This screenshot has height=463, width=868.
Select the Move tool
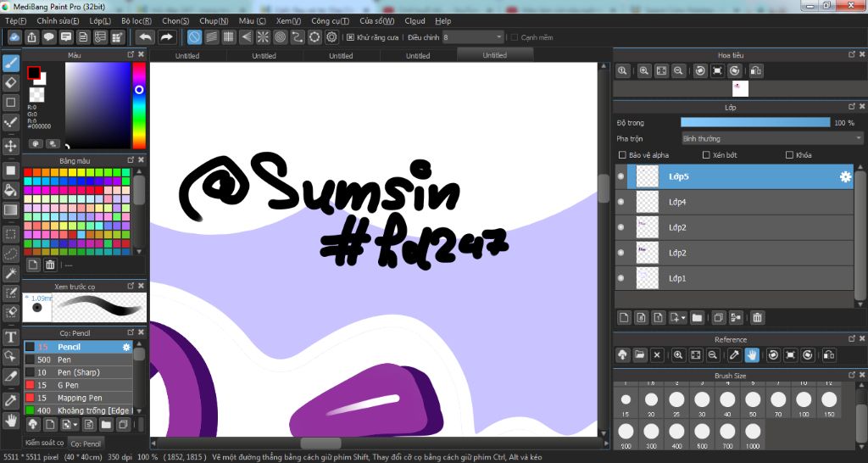pos(10,146)
